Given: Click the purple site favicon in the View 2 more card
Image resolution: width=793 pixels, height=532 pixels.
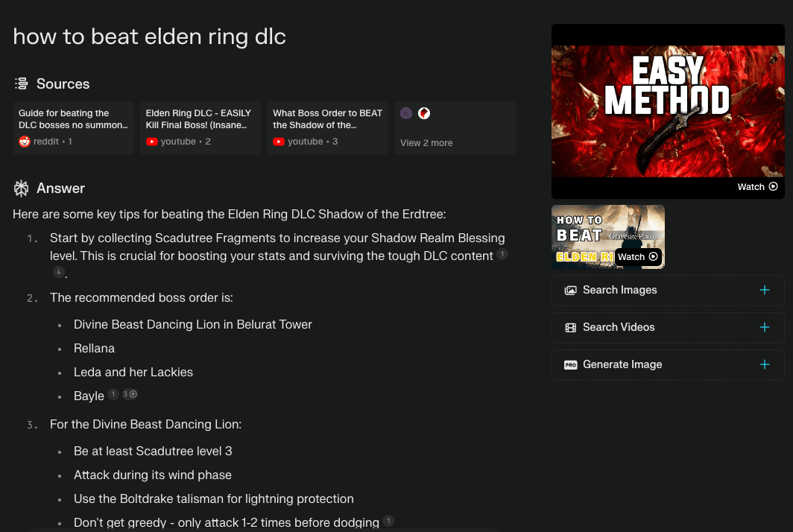Looking at the screenshot, I should [x=406, y=113].
